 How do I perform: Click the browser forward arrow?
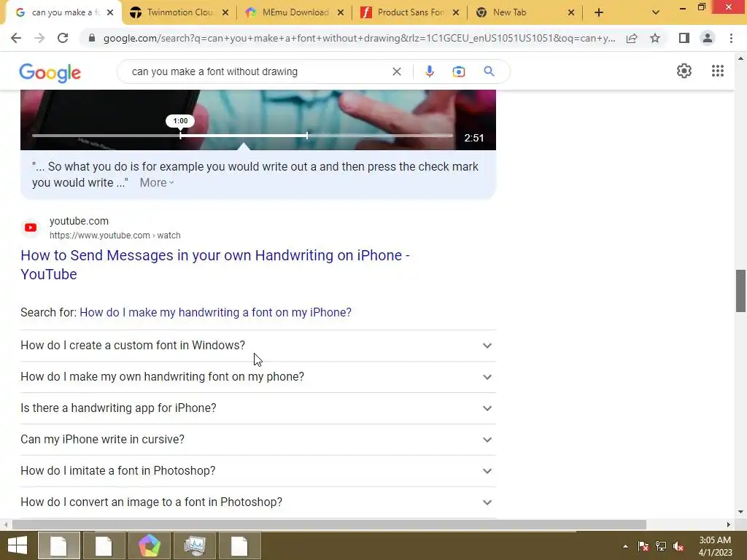[39, 38]
